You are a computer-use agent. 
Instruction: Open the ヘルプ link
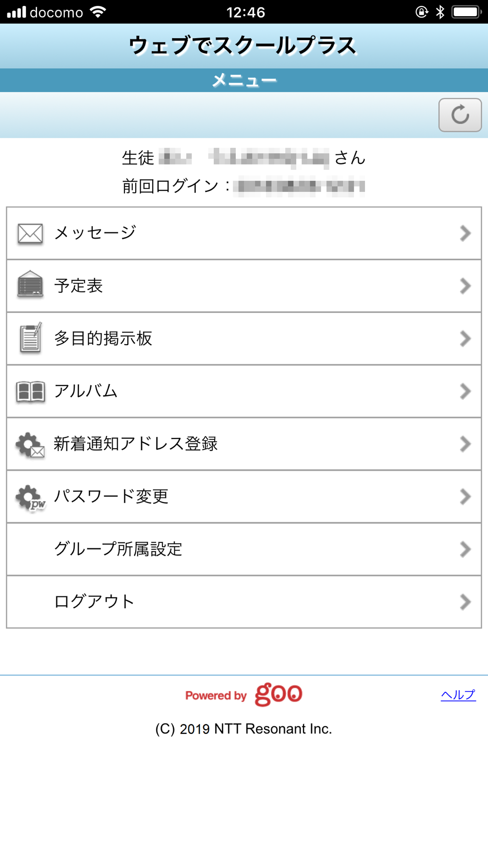pos(458,695)
